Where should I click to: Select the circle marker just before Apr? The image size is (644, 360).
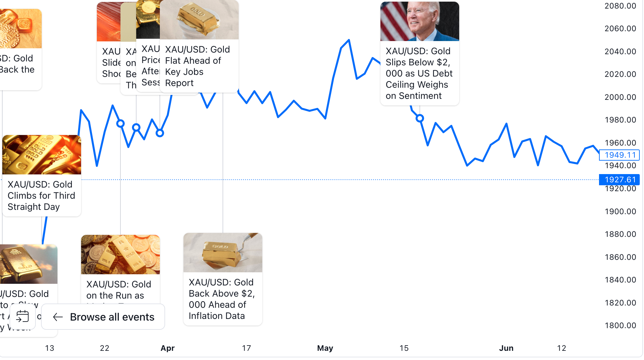[x=160, y=133]
